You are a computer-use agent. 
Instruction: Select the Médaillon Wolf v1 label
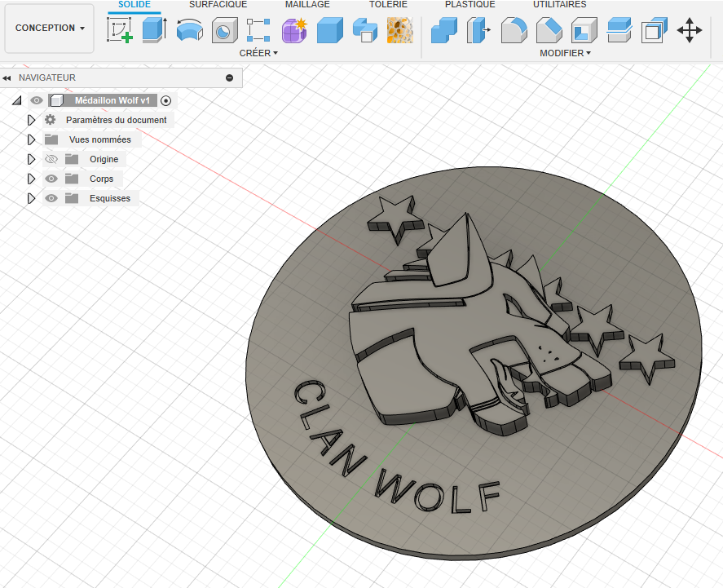point(112,100)
